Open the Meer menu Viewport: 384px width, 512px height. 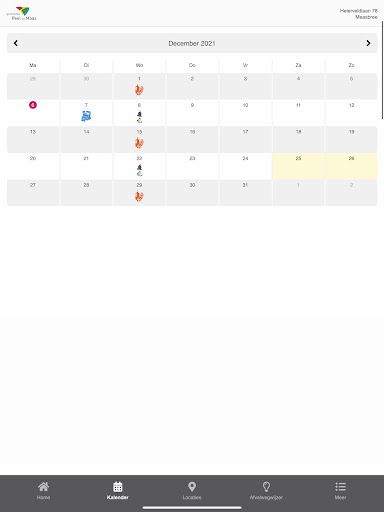coord(340,491)
